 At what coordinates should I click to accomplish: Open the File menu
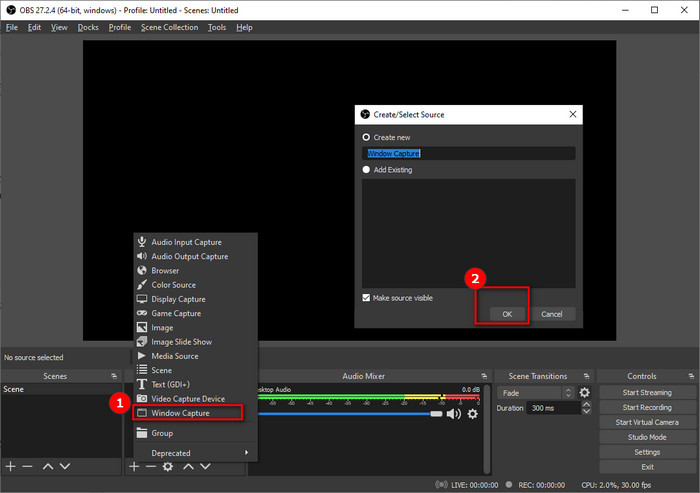pos(12,27)
